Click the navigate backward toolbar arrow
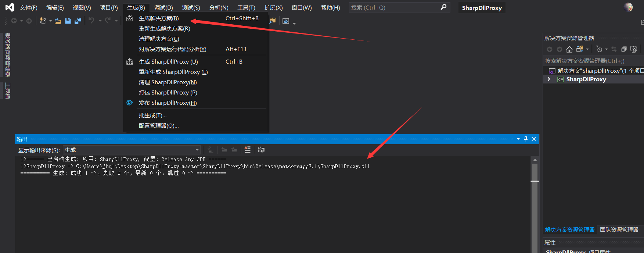 (x=14, y=21)
